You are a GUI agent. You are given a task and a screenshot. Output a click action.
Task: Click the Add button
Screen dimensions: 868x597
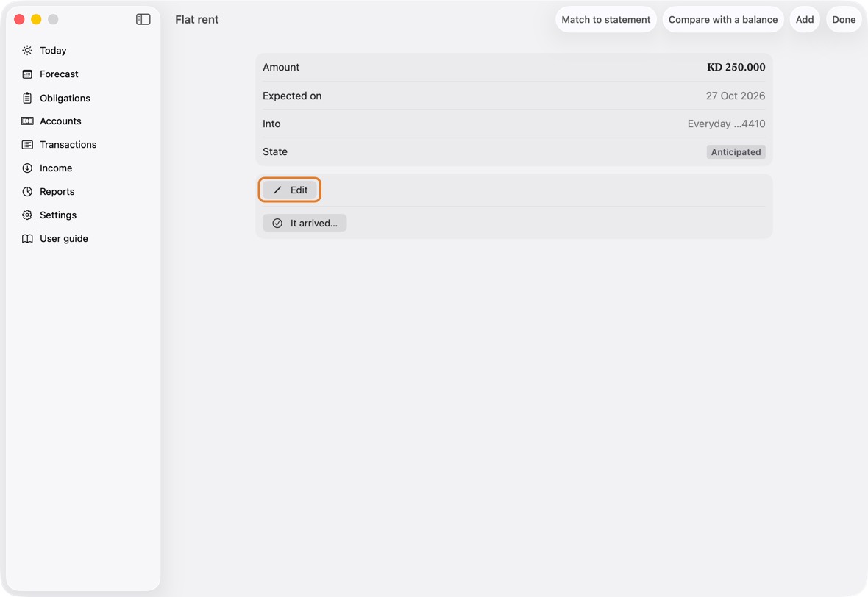point(804,19)
